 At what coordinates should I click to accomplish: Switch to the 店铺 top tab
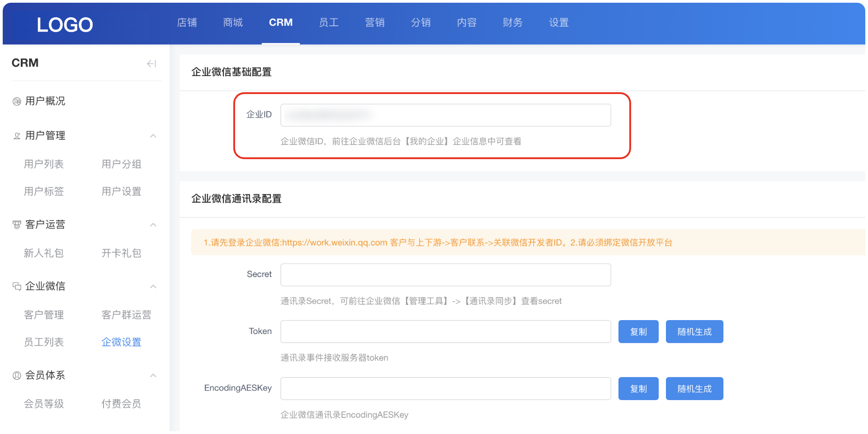pos(187,23)
